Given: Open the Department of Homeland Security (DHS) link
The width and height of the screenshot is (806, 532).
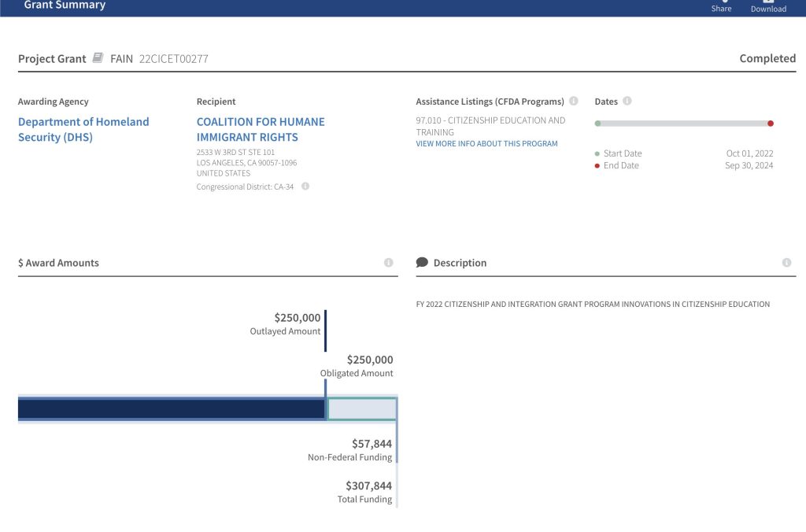Looking at the screenshot, I should tap(83, 129).
